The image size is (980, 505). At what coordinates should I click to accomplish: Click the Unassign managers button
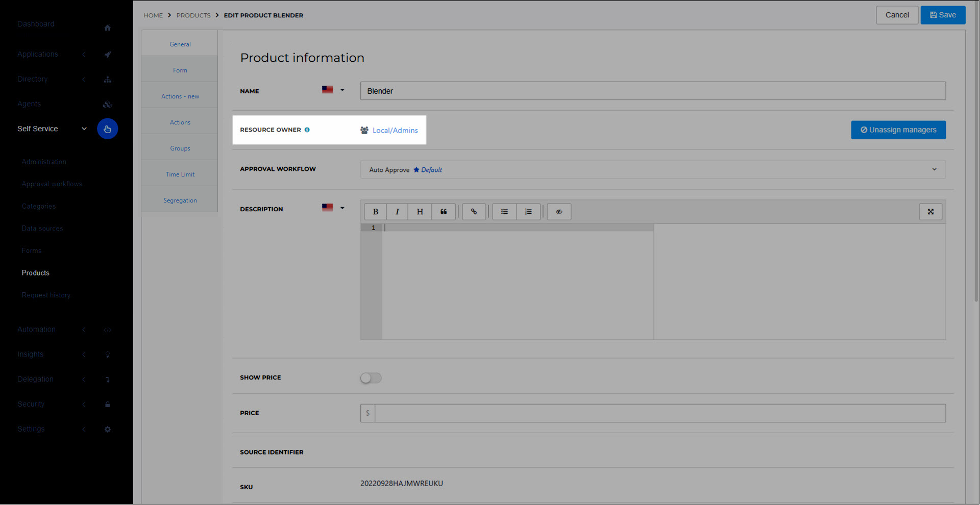tap(898, 130)
